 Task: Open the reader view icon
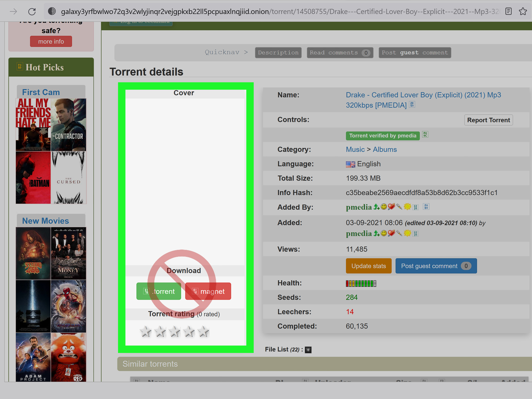tap(508, 11)
